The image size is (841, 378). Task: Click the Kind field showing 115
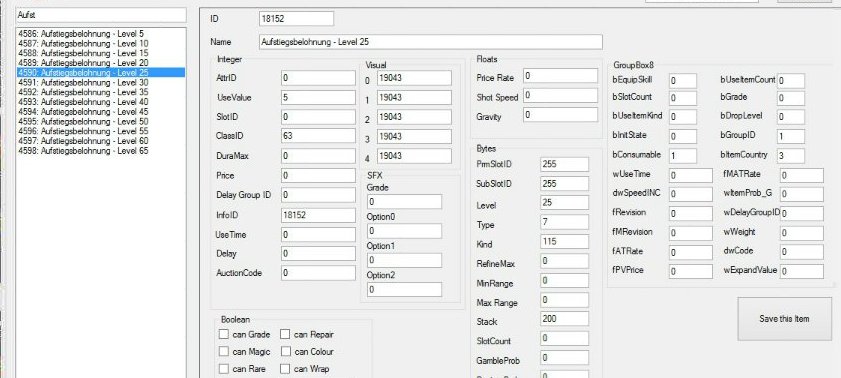pyautogui.click(x=564, y=242)
